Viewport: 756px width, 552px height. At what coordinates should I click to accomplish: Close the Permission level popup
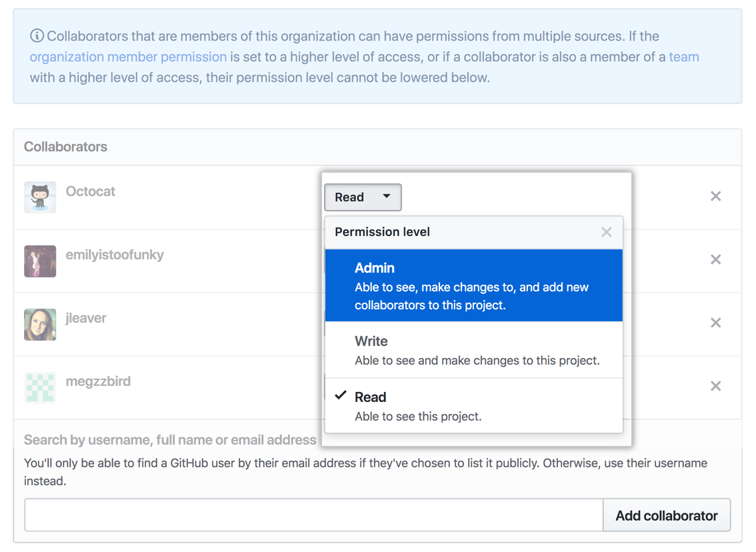coord(606,232)
